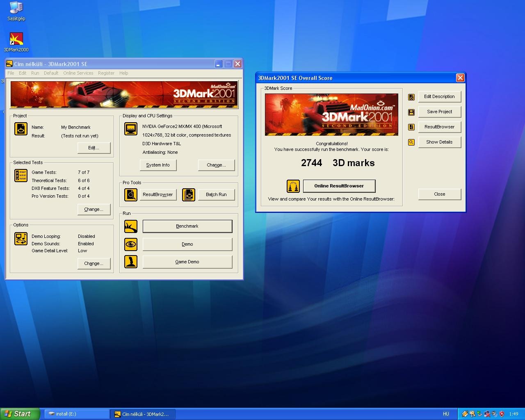This screenshot has width=525, height=420.
Task: Click the Online ResultBrowser button
Action: click(x=339, y=186)
